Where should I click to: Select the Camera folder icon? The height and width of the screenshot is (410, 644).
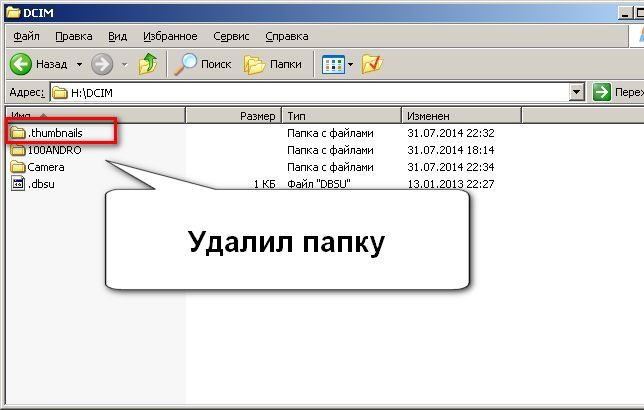(x=18, y=167)
